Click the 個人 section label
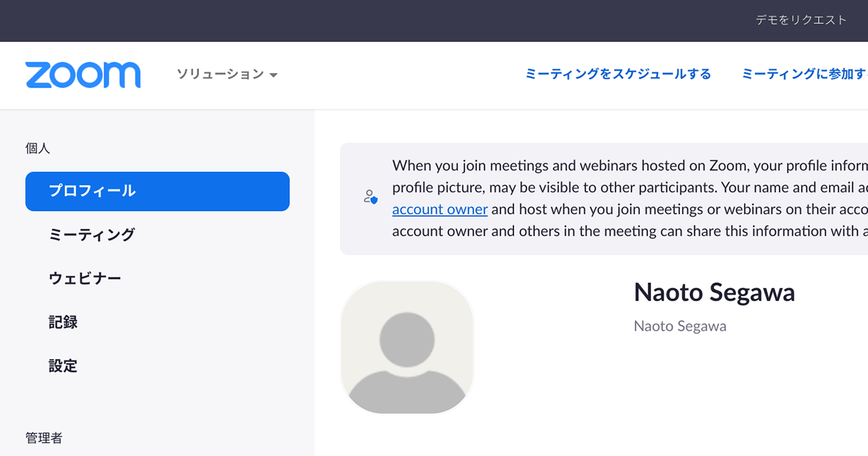Image resolution: width=868 pixels, height=456 pixels. (x=38, y=148)
